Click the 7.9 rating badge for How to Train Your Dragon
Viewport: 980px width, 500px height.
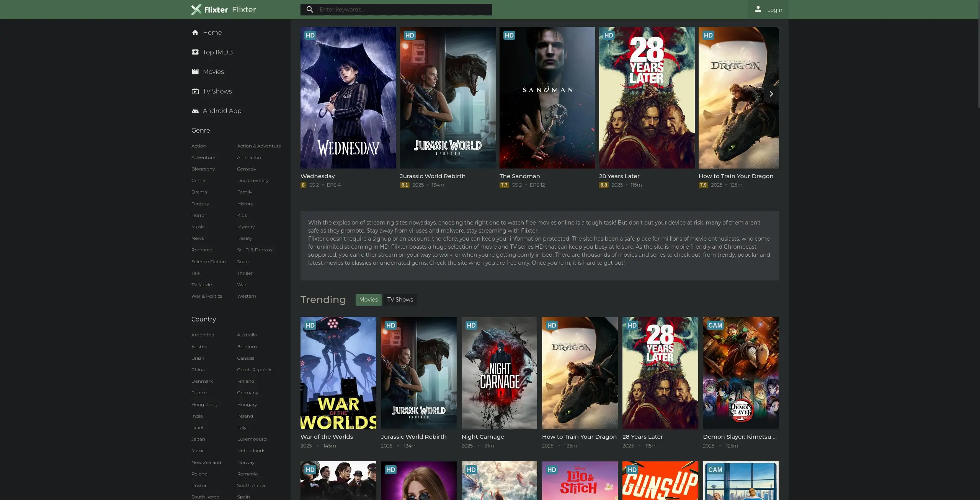click(703, 185)
